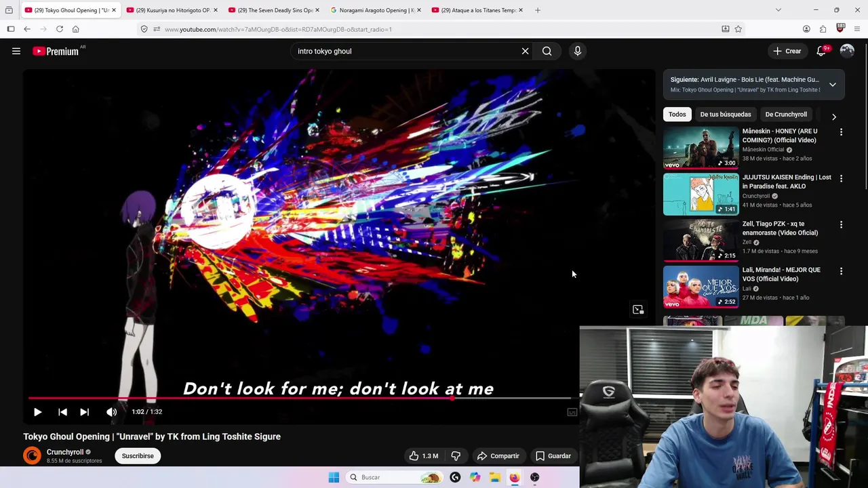Open the Crunchyroll channel avatar
Screen dimensions: 868x488
[32, 455]
